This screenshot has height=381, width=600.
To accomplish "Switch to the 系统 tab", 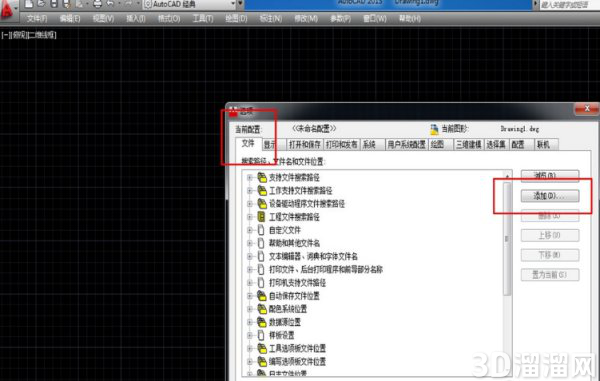I will pos(372,145).
